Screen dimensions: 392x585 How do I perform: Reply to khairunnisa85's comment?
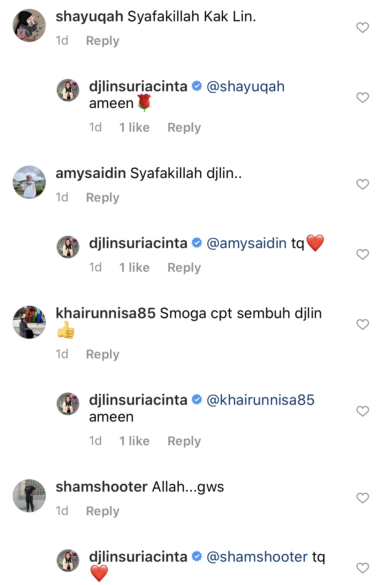coord(102,354)
